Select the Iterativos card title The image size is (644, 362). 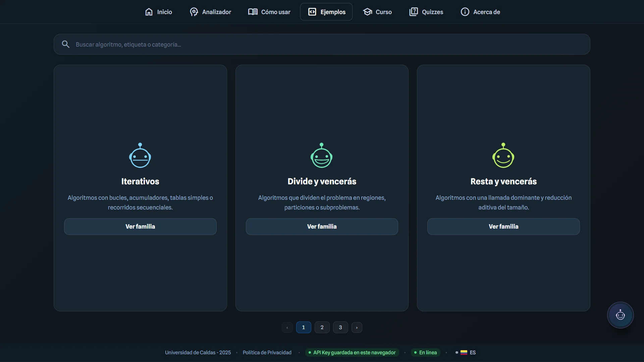coord(140,181)
